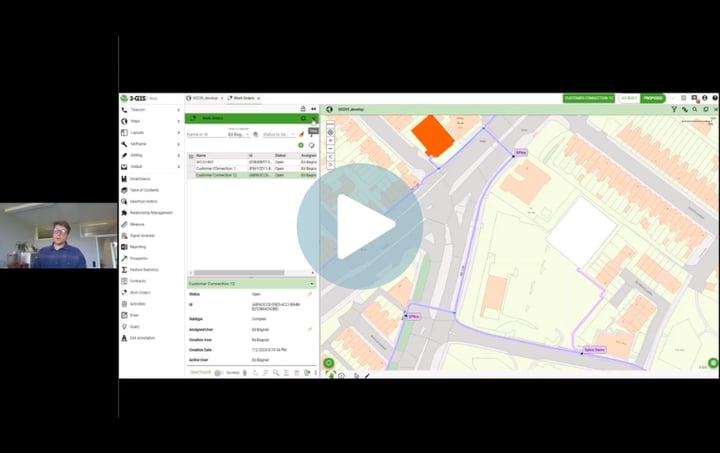
Task: Expand the Layouts submenu arrow
Action: pyautogui.click(x=179, y=133)
